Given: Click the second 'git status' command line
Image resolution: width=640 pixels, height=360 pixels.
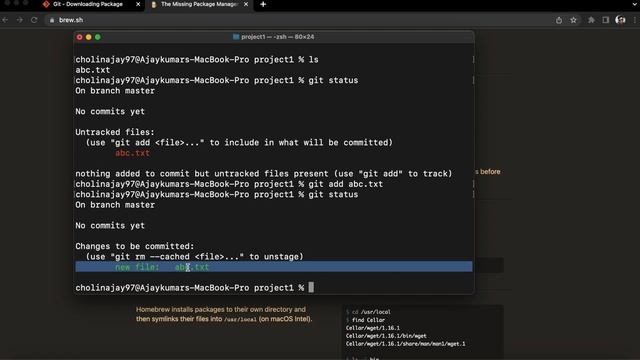Looking at the screenshot, I should pyautogui.click(x=217, y=195).
